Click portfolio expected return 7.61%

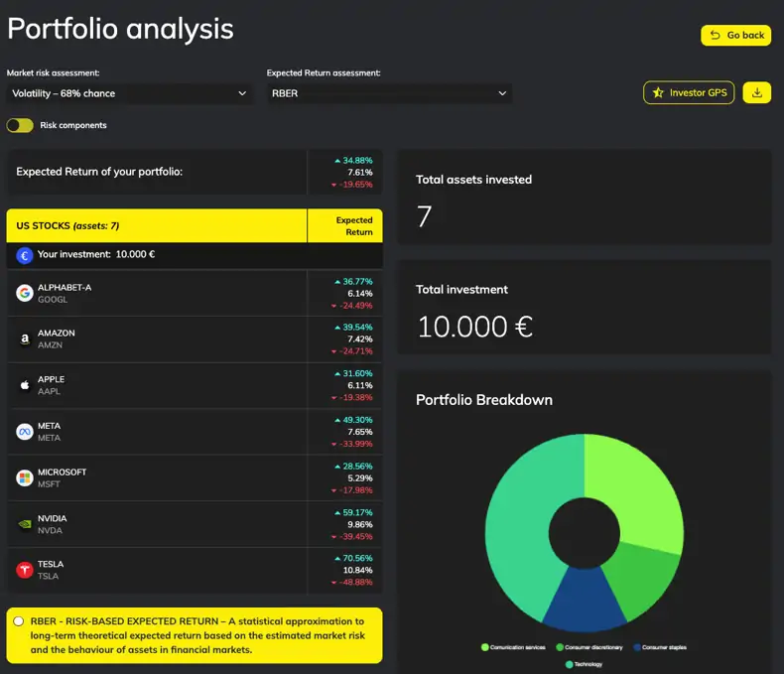click(360, 173)
